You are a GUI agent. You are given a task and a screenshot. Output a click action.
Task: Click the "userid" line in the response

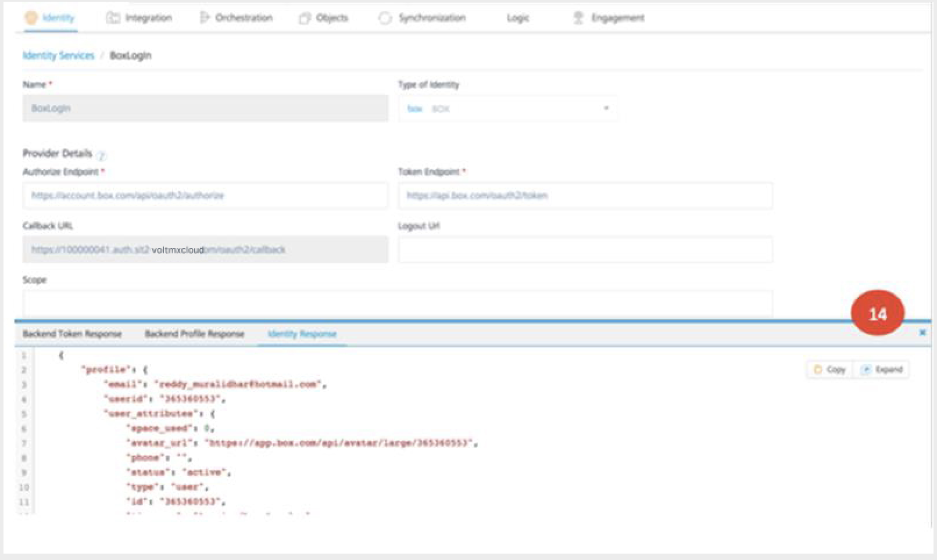(x=164, y=399)
